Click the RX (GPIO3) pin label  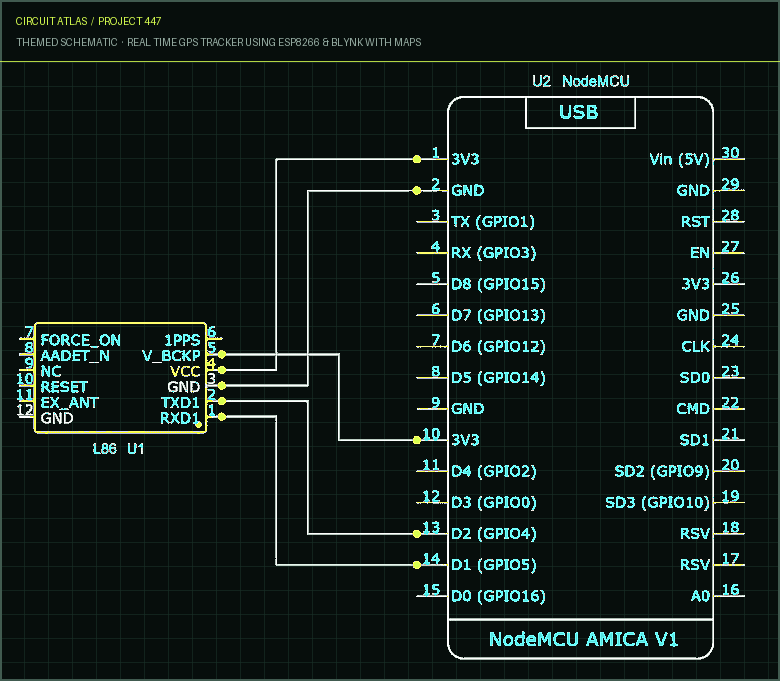(x=493, y=253)
